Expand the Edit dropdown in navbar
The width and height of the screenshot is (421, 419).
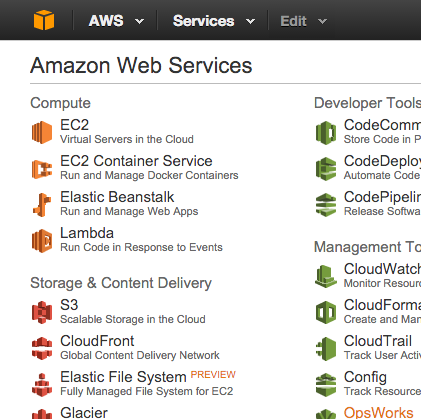tap(303, 21)
